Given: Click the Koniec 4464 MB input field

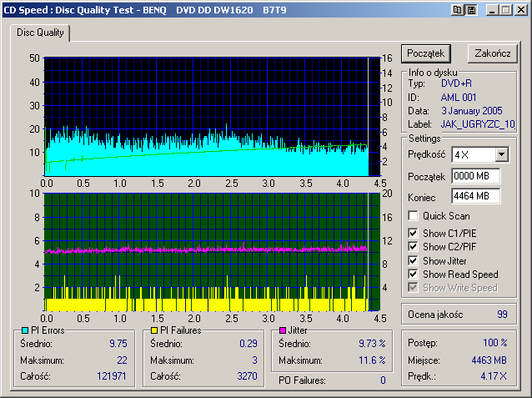Looking at the screenshot, I should pyautogui.click(x=475, y=196).
